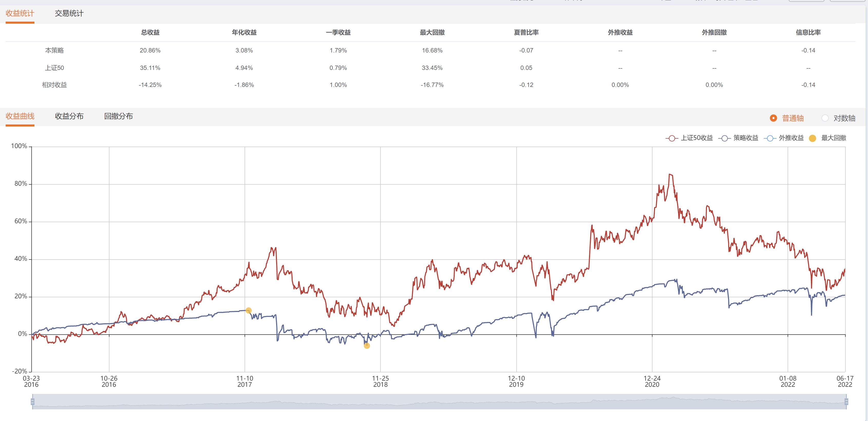The height and width of the screenshot is (421, 868).
Task: Select the 普通轴 radio button
Action: [x=773, y=118]
